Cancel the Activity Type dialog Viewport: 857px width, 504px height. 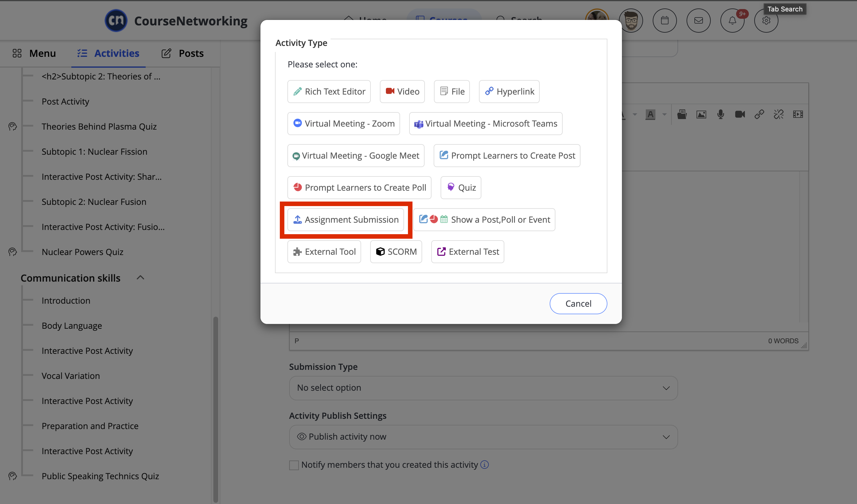tap(578, 303)
